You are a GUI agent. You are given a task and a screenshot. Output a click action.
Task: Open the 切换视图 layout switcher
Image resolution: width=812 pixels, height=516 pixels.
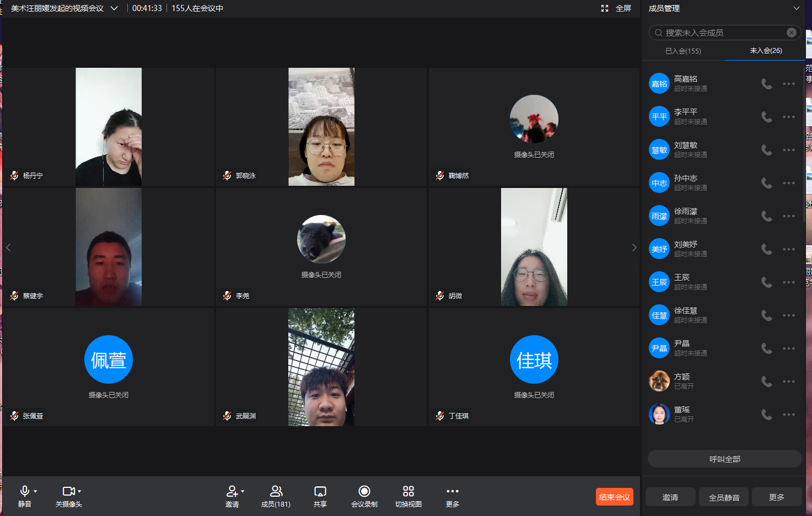pyautogui.click(x=408, y=492)
